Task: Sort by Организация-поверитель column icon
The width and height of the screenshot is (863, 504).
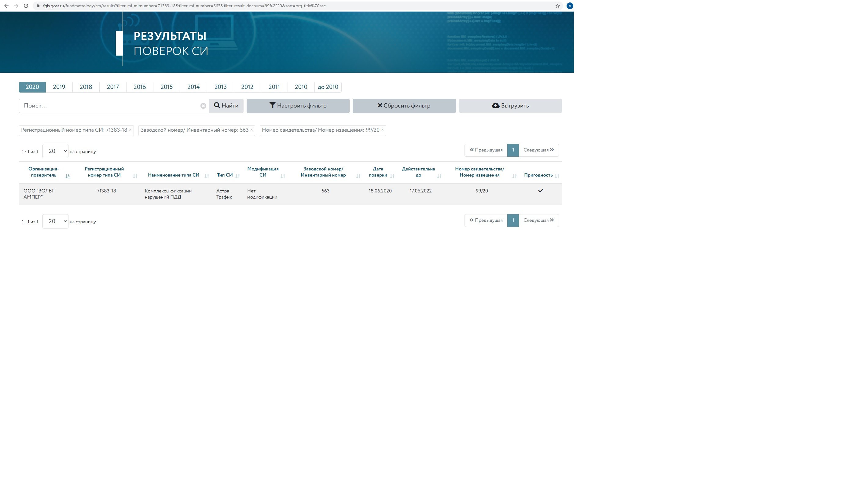Action: point(68,176)
